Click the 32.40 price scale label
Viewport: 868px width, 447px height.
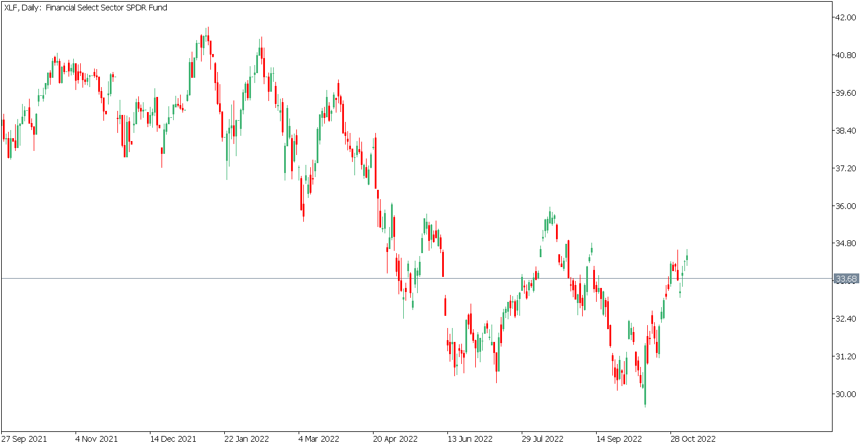845,319
